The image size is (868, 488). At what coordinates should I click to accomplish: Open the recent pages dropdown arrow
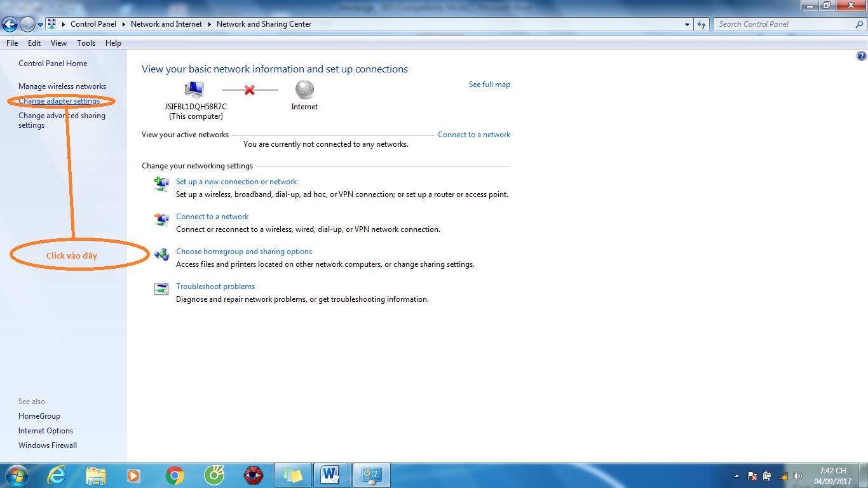(x=41, y=25)
